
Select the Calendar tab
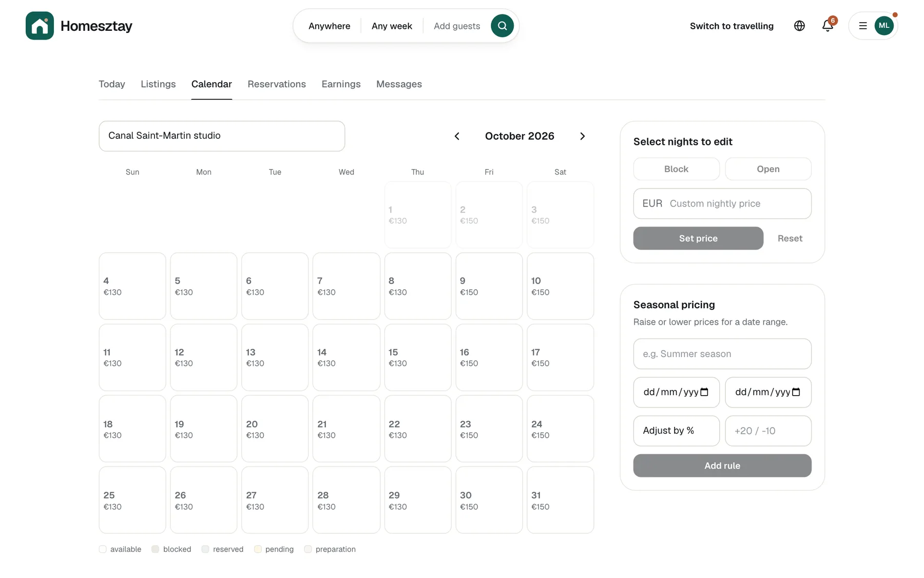pos(211,84)
